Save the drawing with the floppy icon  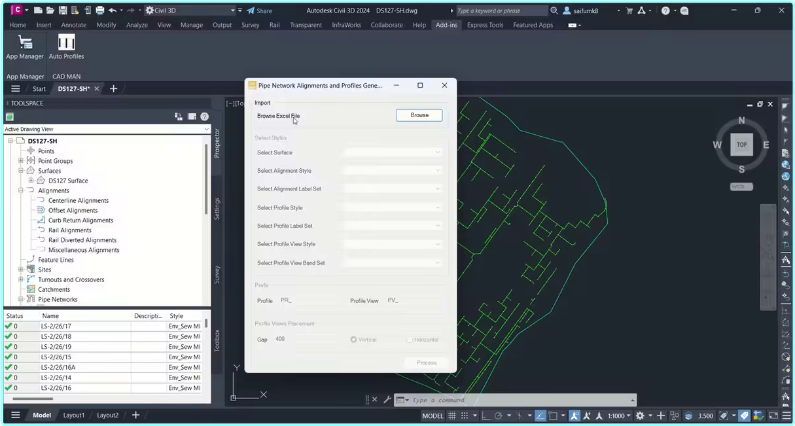click(x=62, y=10)
